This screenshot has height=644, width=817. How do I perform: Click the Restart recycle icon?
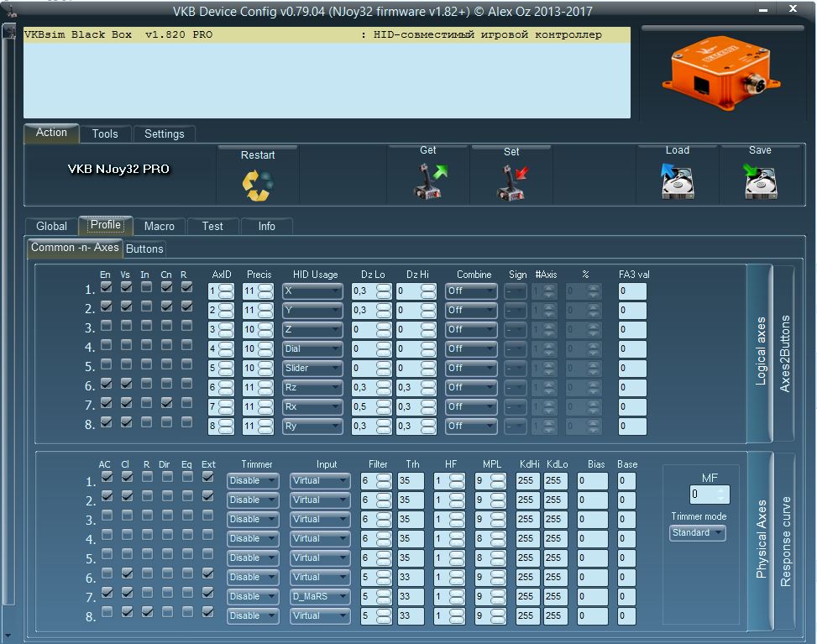258,186
